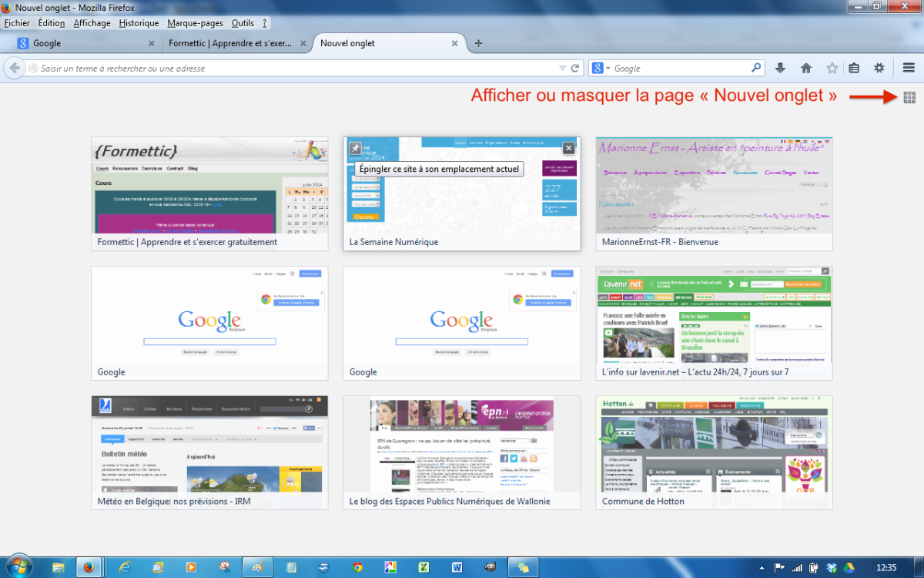Go to the Home page icon
The image size is (924, 578).
tap(806, 68)
